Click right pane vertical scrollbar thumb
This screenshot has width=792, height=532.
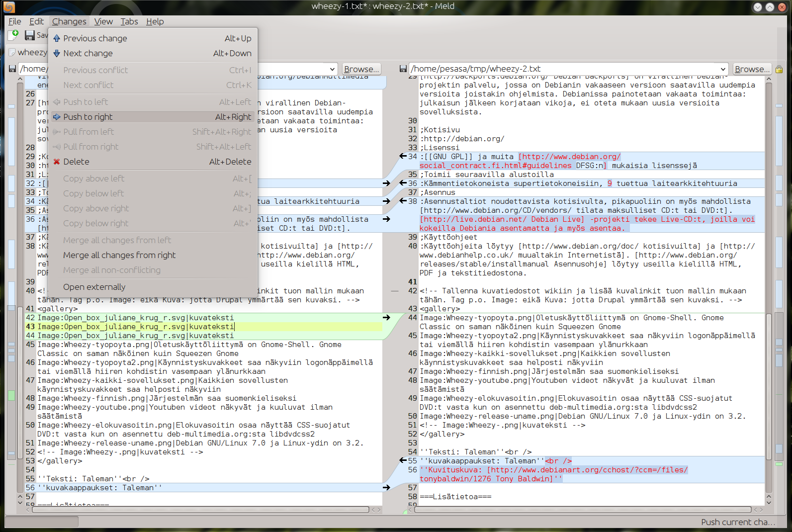click(x=769, y=387)
